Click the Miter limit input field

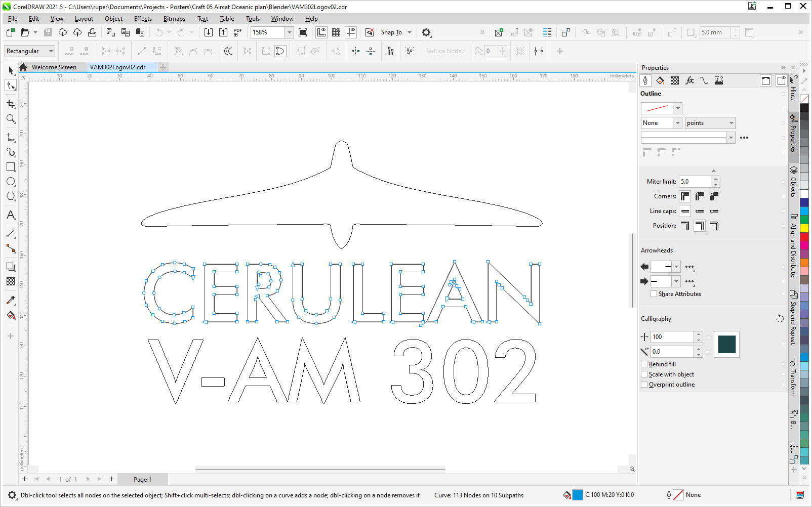(695, 182)
